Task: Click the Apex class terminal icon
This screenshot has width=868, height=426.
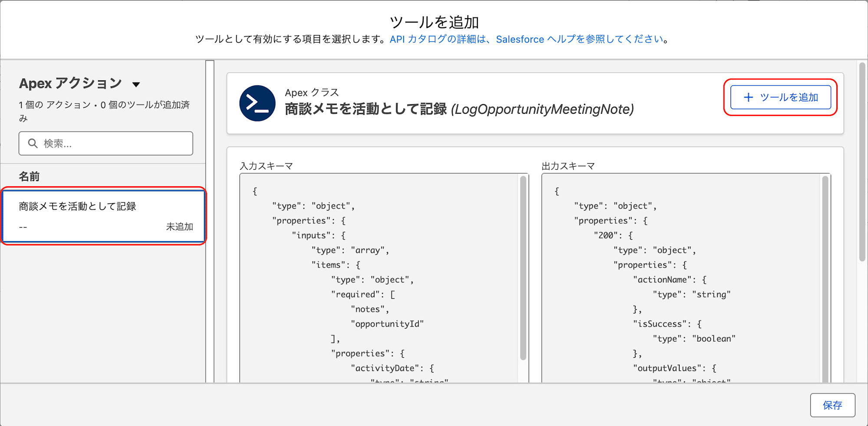Action: (257, 103)
